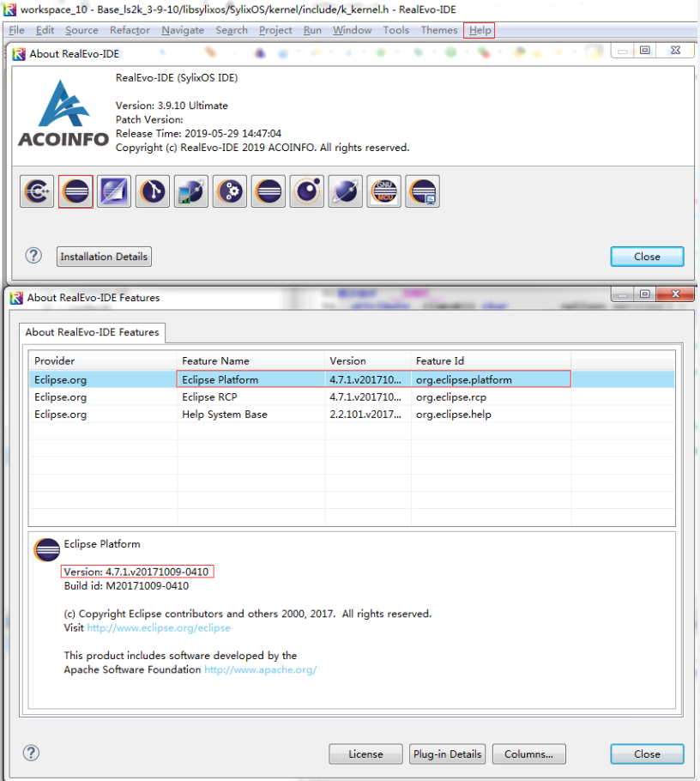The width and height of the screenshot is (700, 781).
Task: Click the Version: 3.9.10 Ultimate text
Action: [172, 106]
